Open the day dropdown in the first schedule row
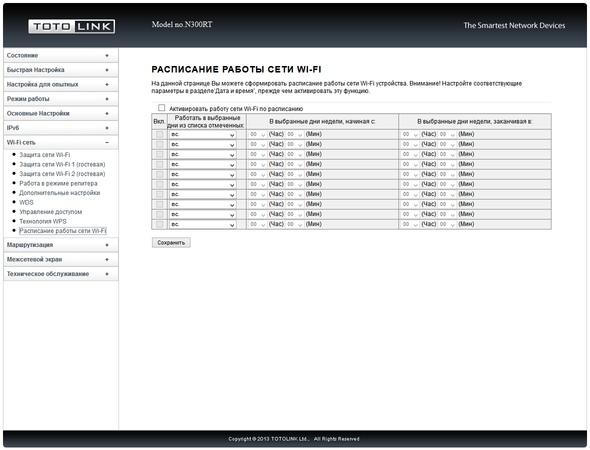Screen dimensions: 590x450 pos(202,134)
